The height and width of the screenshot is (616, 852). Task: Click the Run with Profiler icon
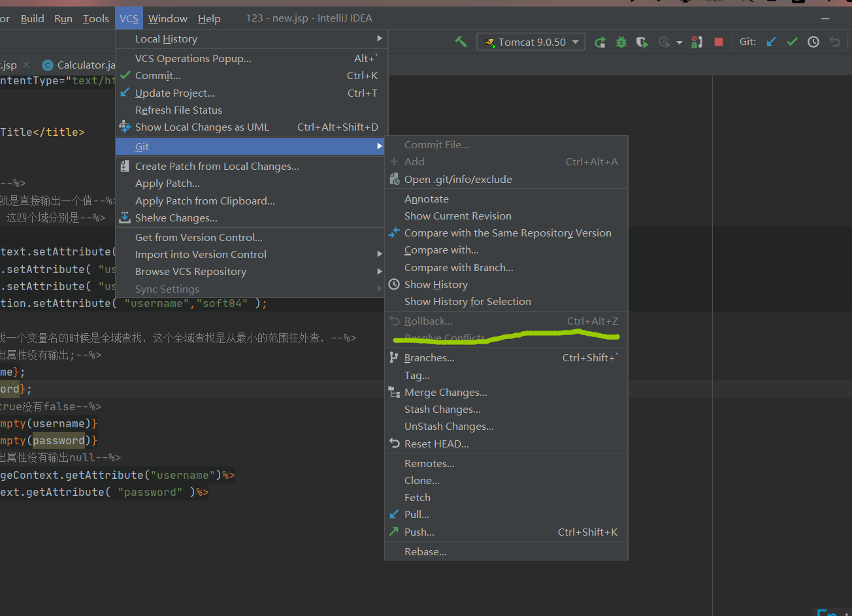tap(664, 42)
